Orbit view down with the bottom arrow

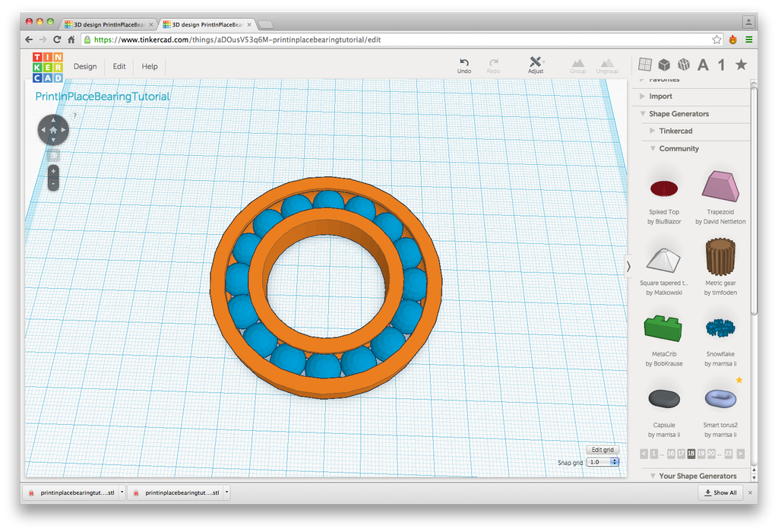53,141
